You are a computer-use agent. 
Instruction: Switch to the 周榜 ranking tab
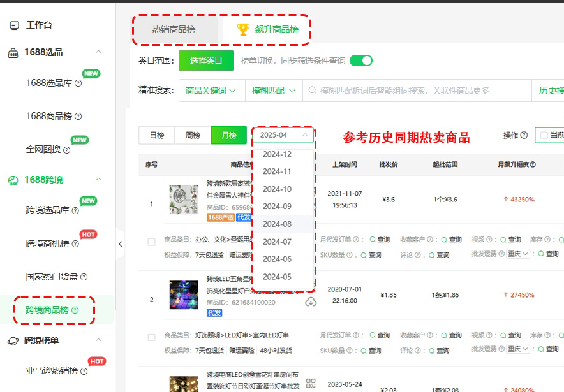click(x=193, y=135)
